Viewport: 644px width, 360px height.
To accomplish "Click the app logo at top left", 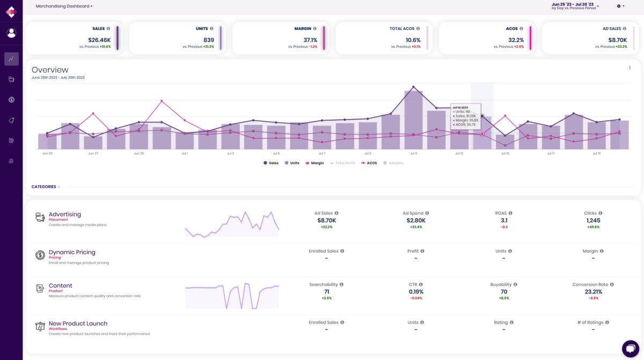I will (x=11, y=11).
